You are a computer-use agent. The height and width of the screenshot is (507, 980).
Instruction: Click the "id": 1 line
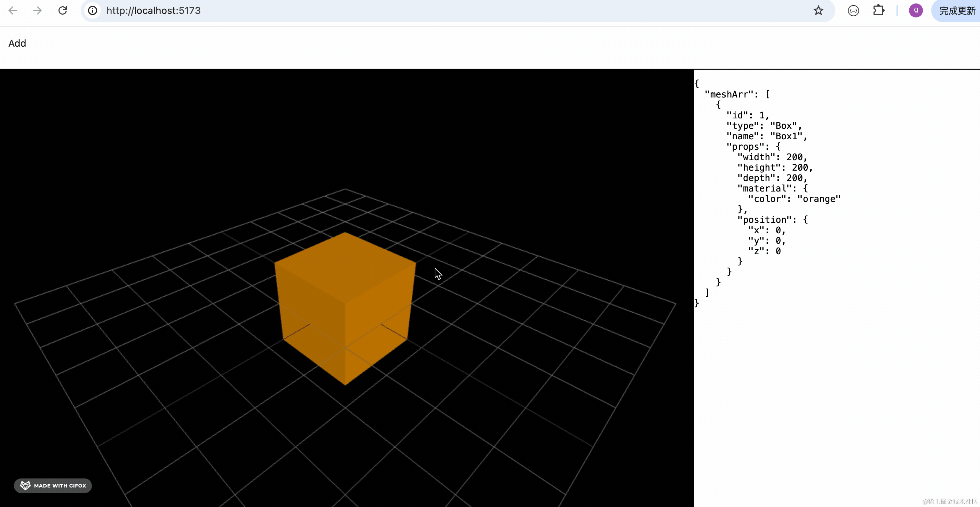click(748, 115)
